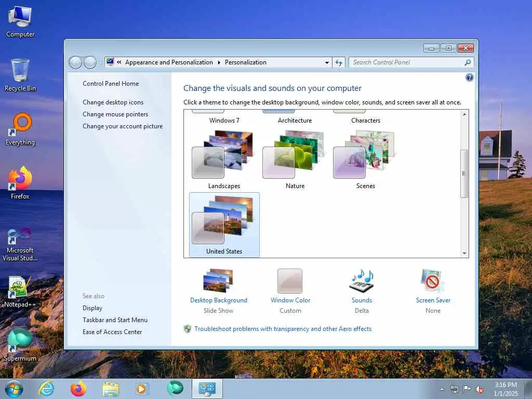Screen dimensions: 532x399
Task: Select the Recycle Bin desktop icon
Action: 20,75
